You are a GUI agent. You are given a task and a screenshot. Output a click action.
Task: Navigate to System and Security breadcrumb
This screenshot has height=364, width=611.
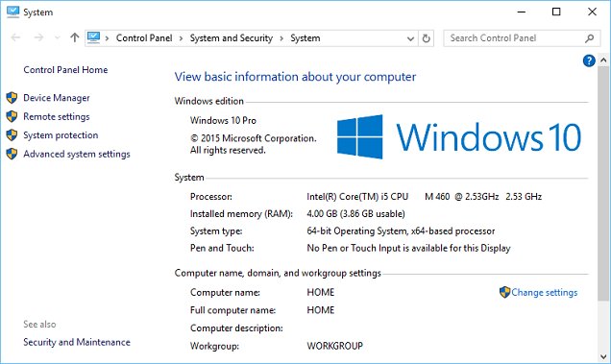(232, 38)
